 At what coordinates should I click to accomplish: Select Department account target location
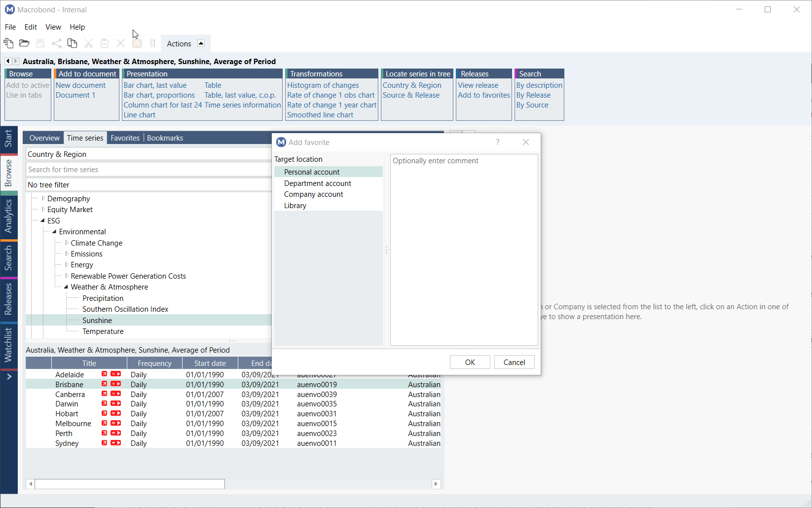coord(329,183)
